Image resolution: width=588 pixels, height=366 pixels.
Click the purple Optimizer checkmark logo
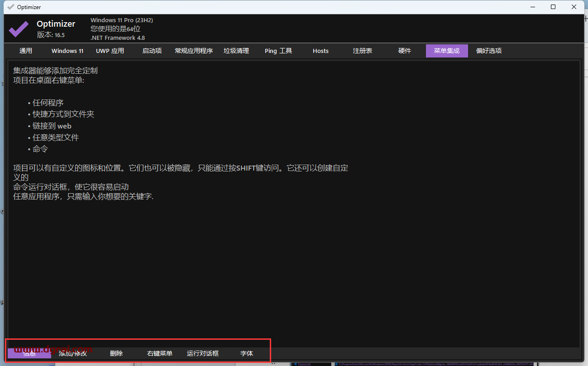click(19, 29)
